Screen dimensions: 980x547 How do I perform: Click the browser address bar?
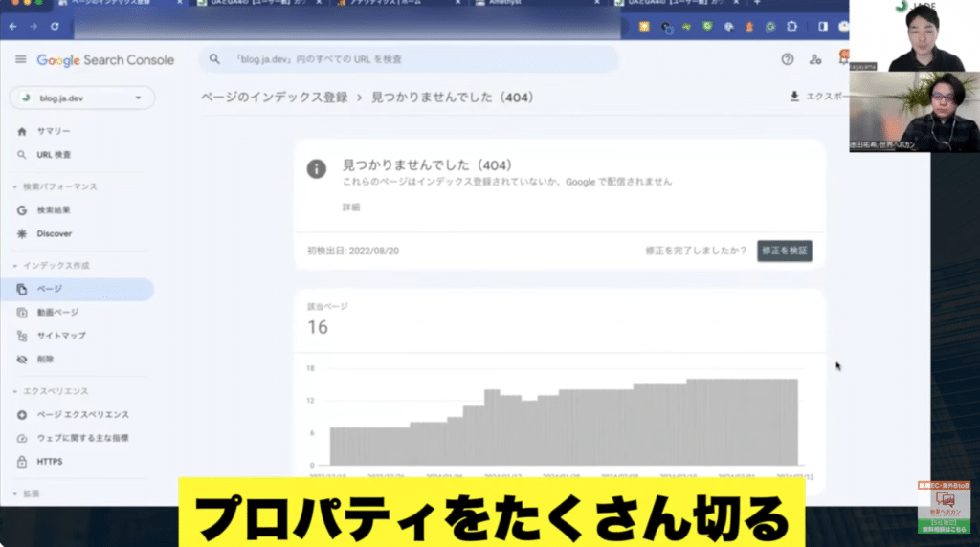click(346, 27)
